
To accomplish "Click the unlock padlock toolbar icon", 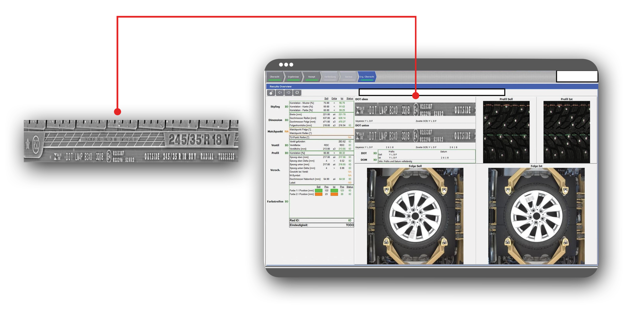I will [271, 93].
